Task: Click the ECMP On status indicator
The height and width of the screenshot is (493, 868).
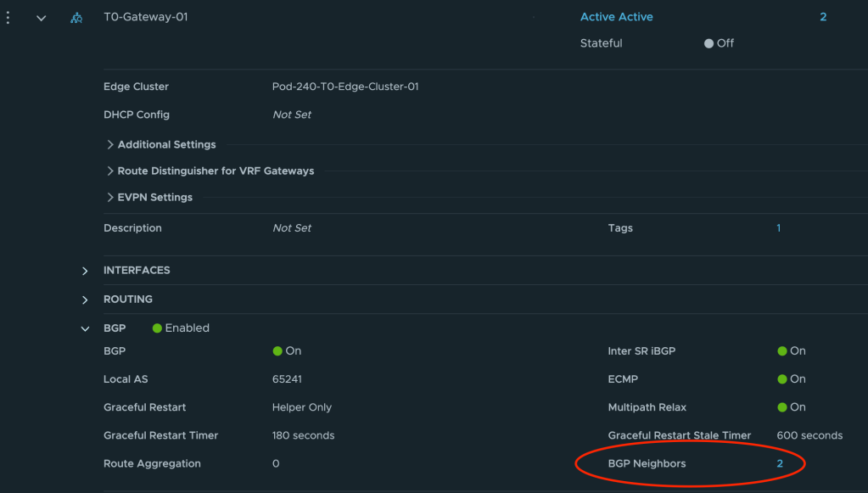Action: click(x=782, y=379)
